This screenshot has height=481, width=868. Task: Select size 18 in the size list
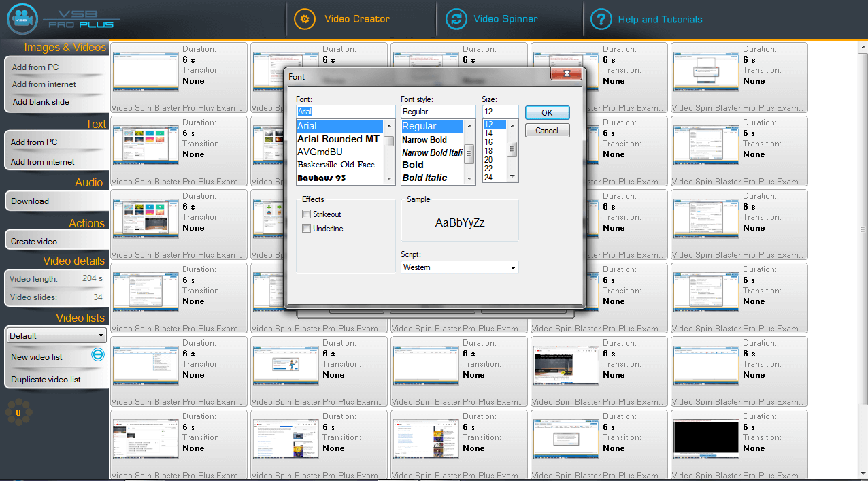pyautogui.click(x=495, y=151)
